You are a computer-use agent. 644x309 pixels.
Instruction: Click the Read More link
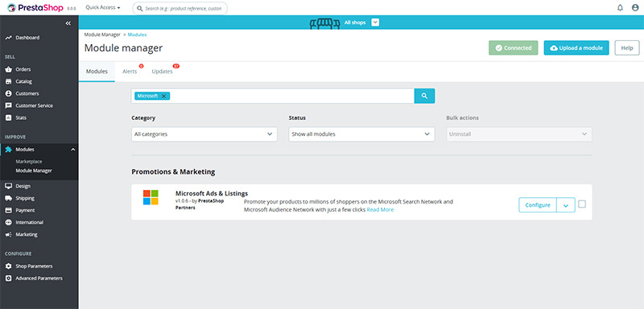(380, 210)
